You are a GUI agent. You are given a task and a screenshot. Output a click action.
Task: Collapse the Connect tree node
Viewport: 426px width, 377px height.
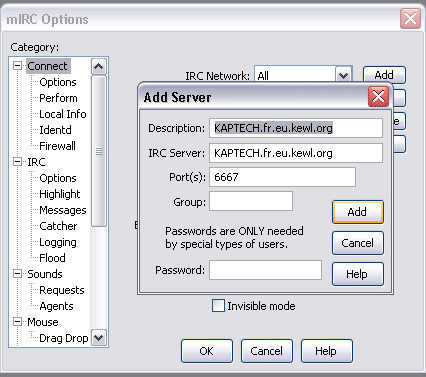pyautogui.click(x=17, y=66)
